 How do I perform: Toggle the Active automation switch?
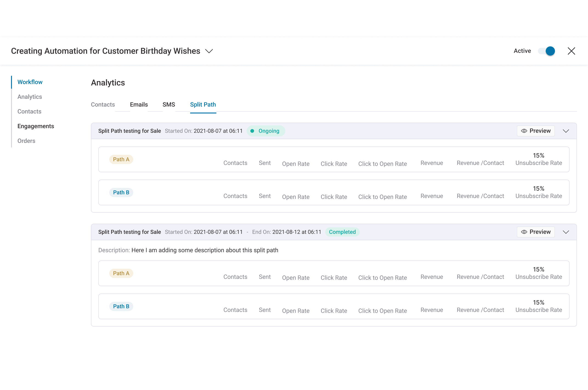(x=546, y=51)
